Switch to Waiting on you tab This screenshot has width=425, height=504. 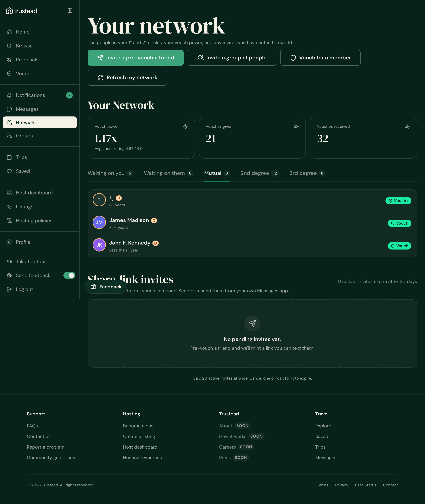pyautogui.click(x=110, y=173)
